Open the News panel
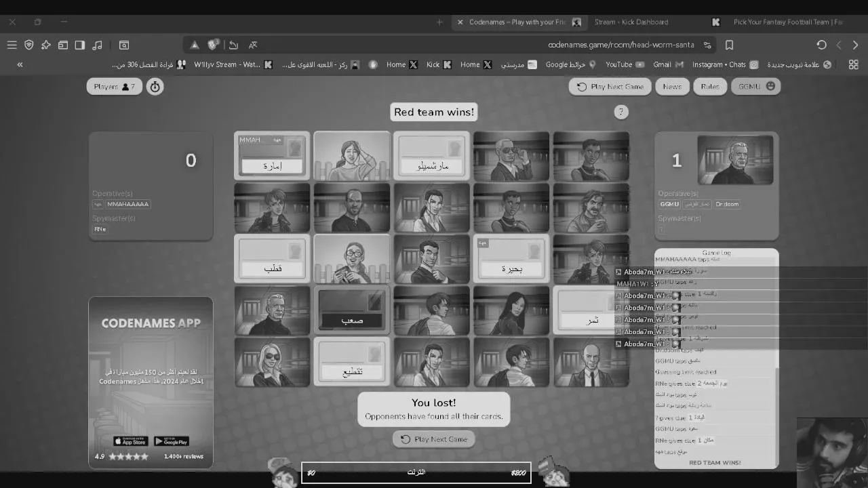868x488 pixels. click(x=672, y=87)
